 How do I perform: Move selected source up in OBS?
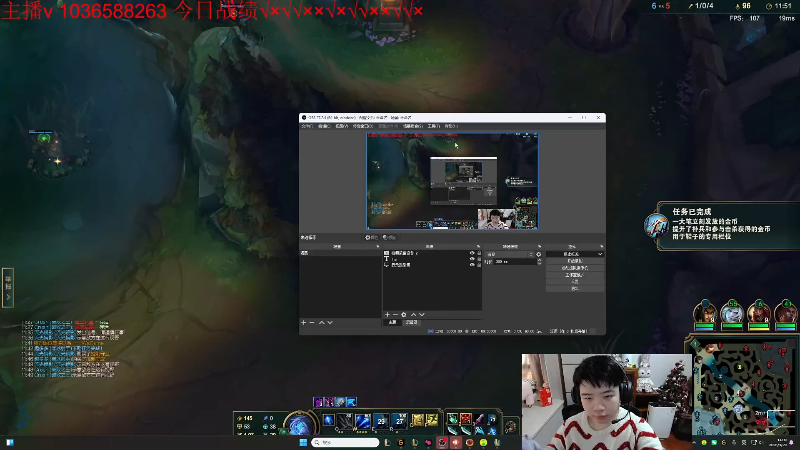414,314
